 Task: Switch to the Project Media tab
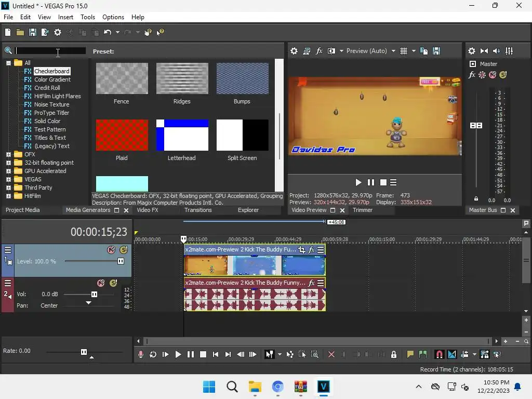pos(23,210)
